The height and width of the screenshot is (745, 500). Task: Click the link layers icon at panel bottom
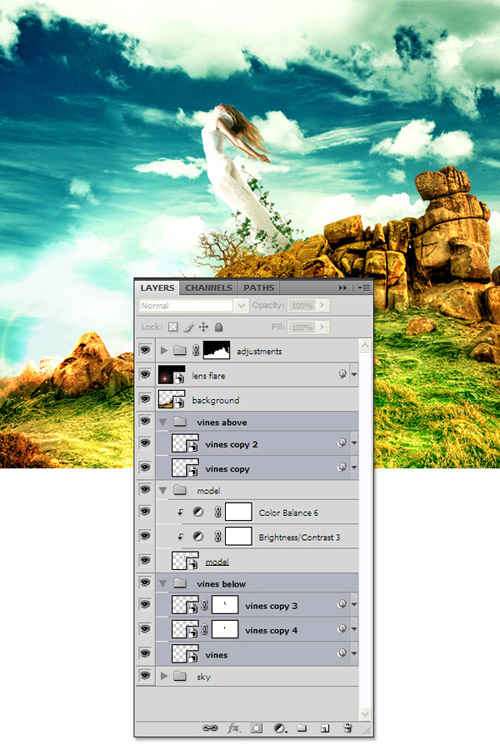[210, 728]
